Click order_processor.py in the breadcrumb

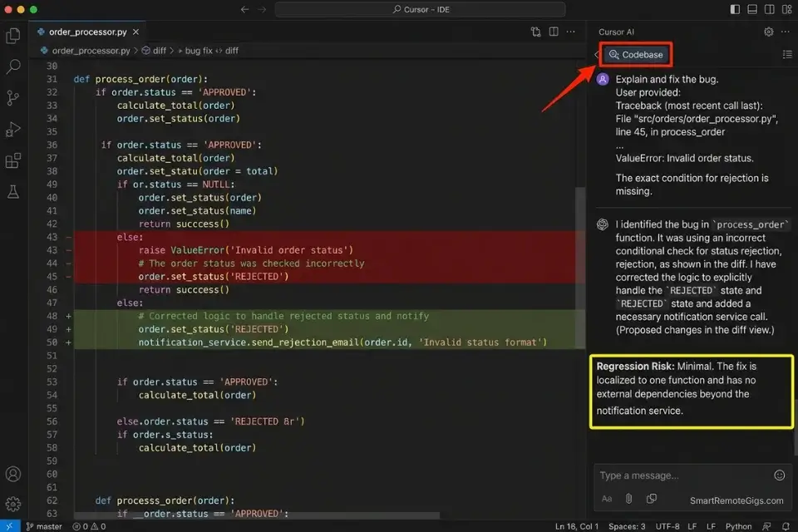pos(91,51)
